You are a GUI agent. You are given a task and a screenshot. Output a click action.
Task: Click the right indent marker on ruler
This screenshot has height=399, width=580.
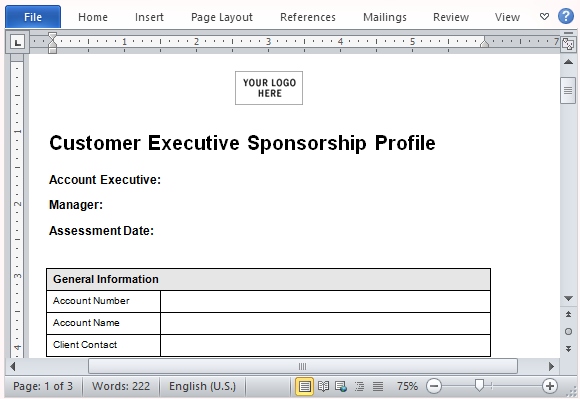coord(485,43)
